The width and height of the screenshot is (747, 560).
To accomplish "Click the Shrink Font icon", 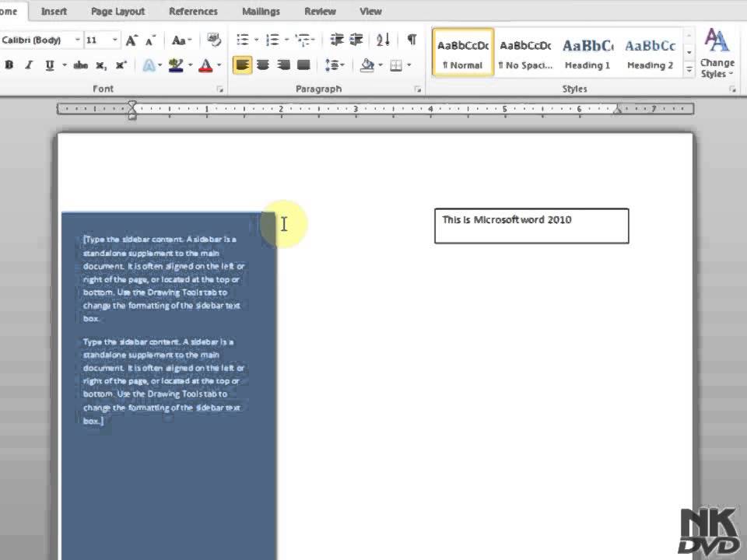I will pyautogui.click(x=150, y=40).
